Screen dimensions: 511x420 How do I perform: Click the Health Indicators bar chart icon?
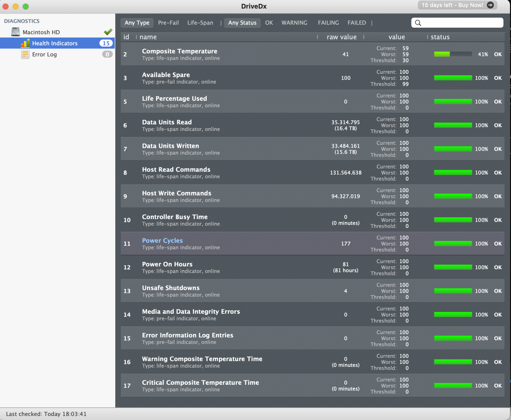coord(25,43)
